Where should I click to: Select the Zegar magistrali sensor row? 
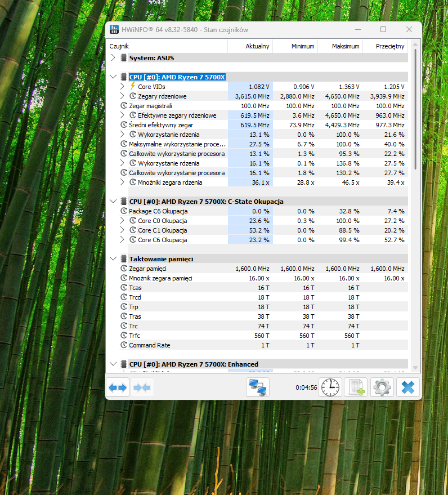click(x=149, y=106)
